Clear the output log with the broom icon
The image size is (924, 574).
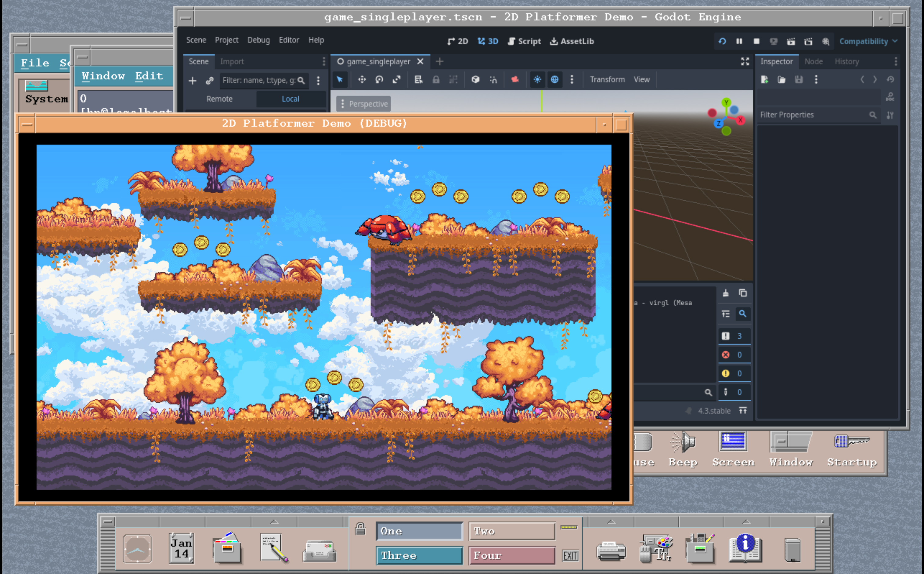coord(725,293)
